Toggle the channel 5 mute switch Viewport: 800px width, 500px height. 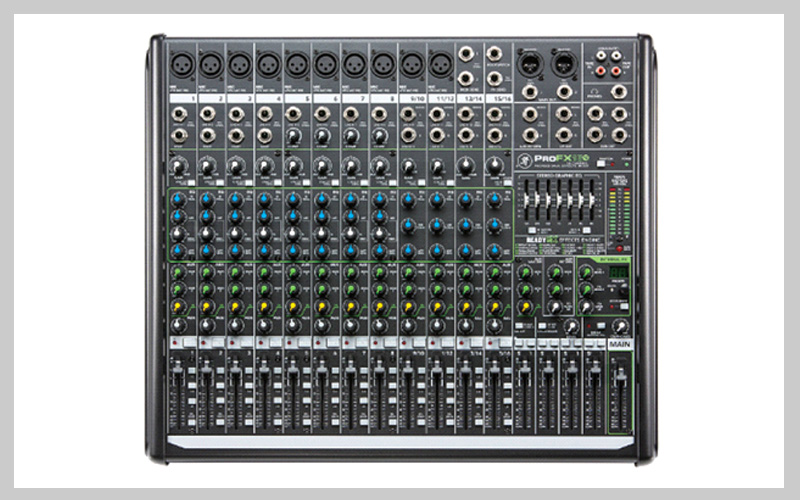tap(293, 342)
